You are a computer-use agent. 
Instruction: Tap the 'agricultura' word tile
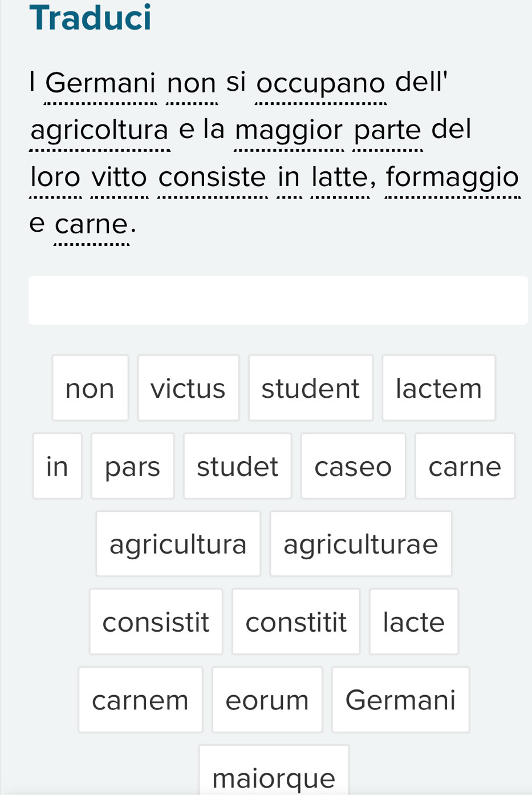tap(178, 543)
